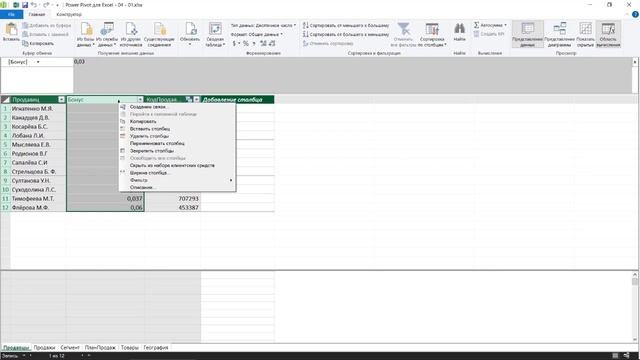Open the Продажи sheet tab

point(44,348)
